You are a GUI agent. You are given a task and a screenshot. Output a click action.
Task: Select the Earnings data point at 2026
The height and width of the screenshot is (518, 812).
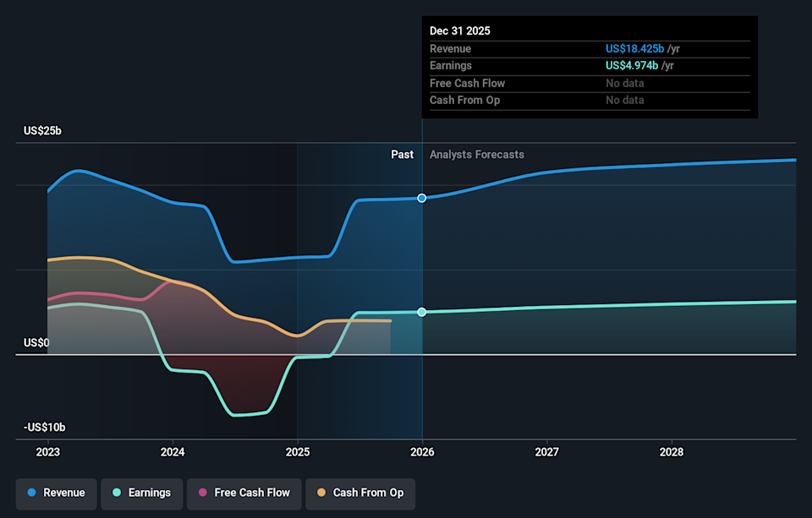click(422, 312)
